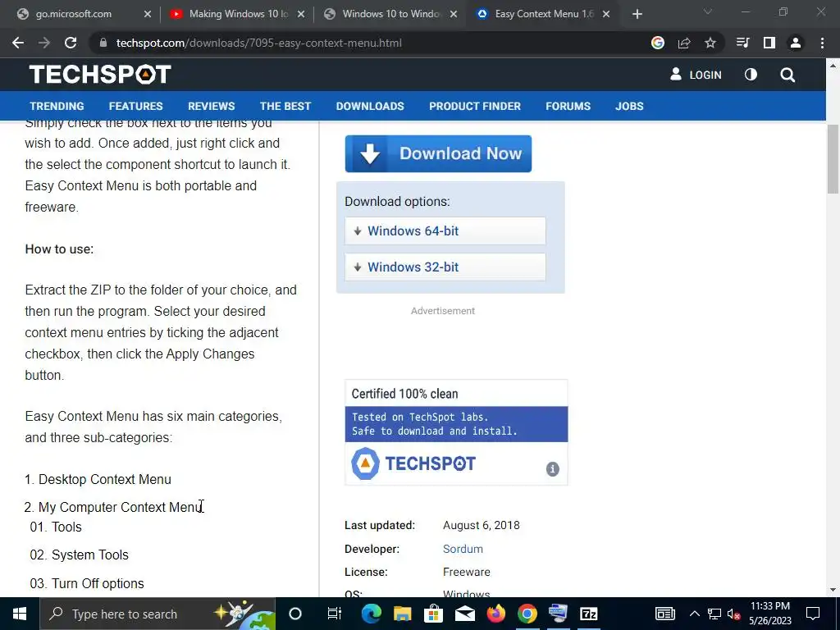Launch Microsoft Edge from taskbar
The image size is (840, 630).
[x=371, y=614]
